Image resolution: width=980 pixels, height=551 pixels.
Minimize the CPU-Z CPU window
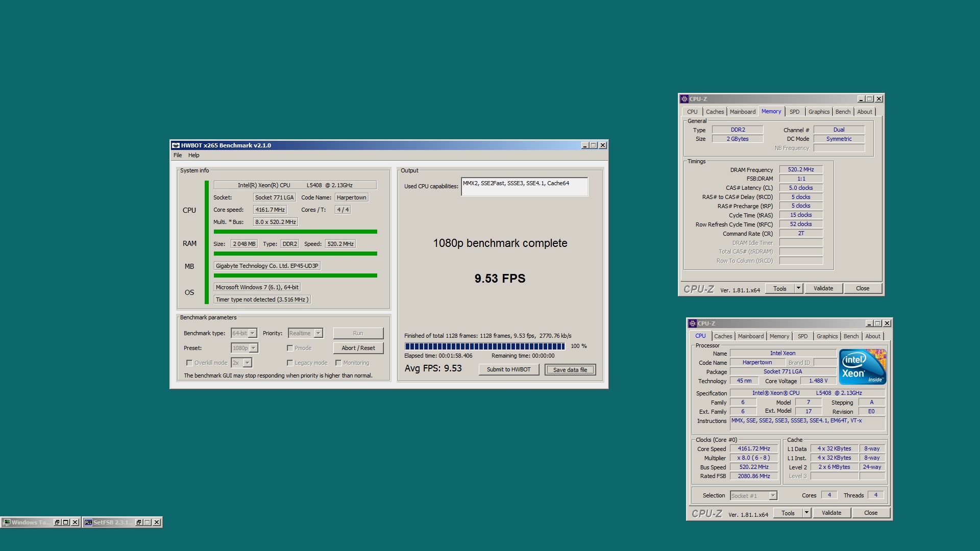869,323
